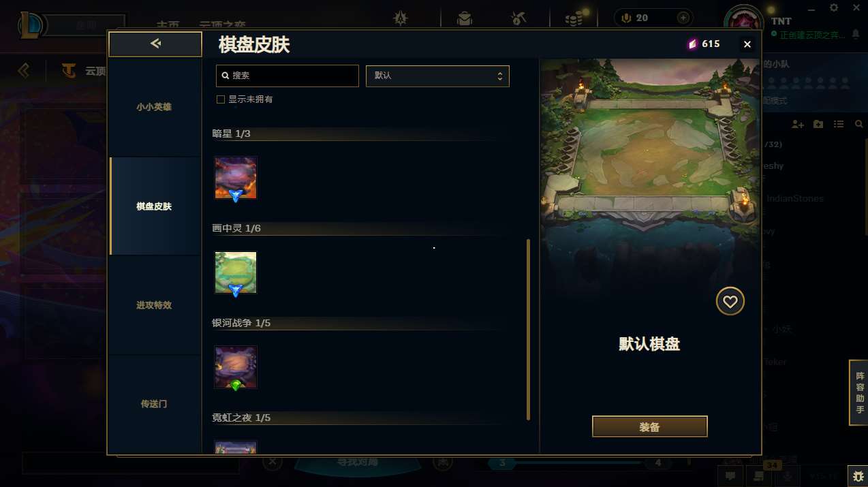Open the bug report icon at bottom right
Image resolution: width=868 pixels, height=487 pixels.
pos(857,476)
